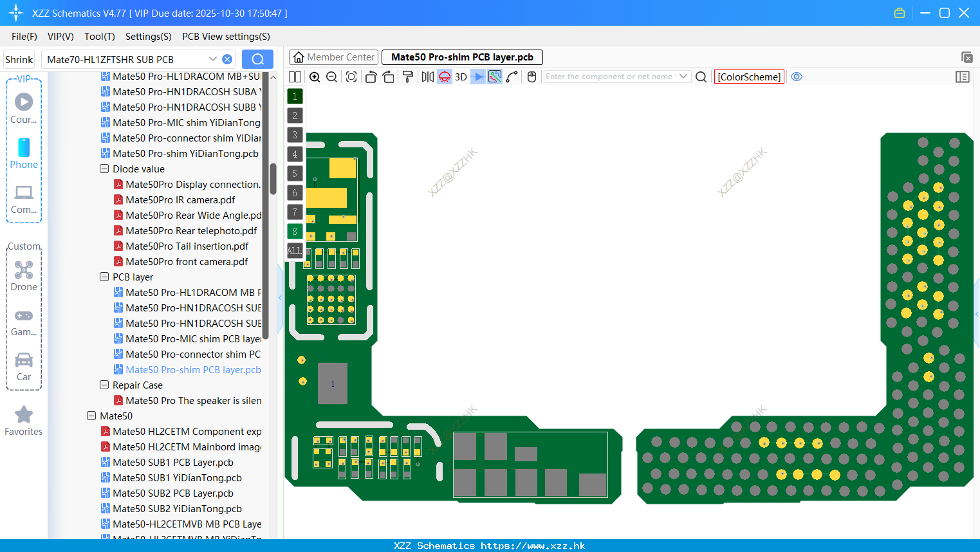Open the net name dropdown arrow

(x=683, y=77)
